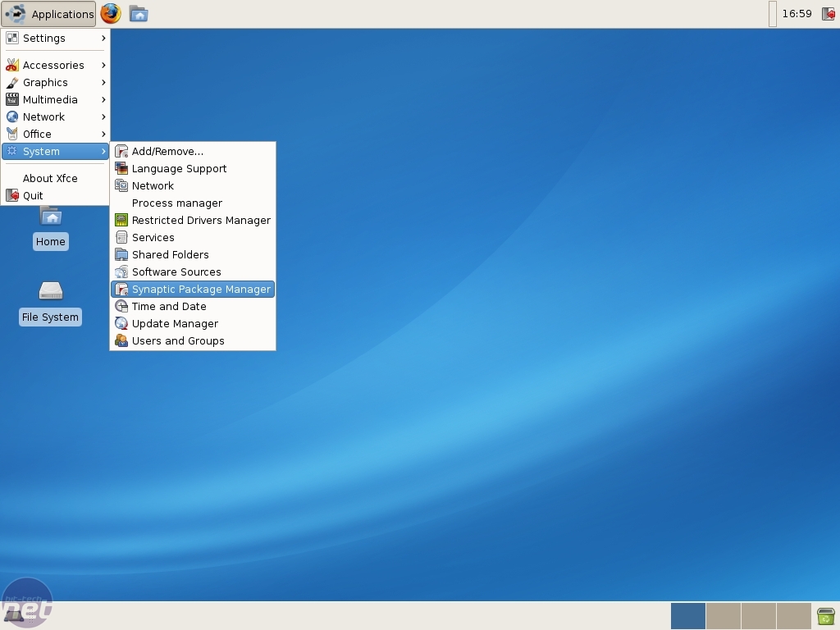Screen dimensions: 840x630
Task: Open Users and Groups
Action: 193,340
